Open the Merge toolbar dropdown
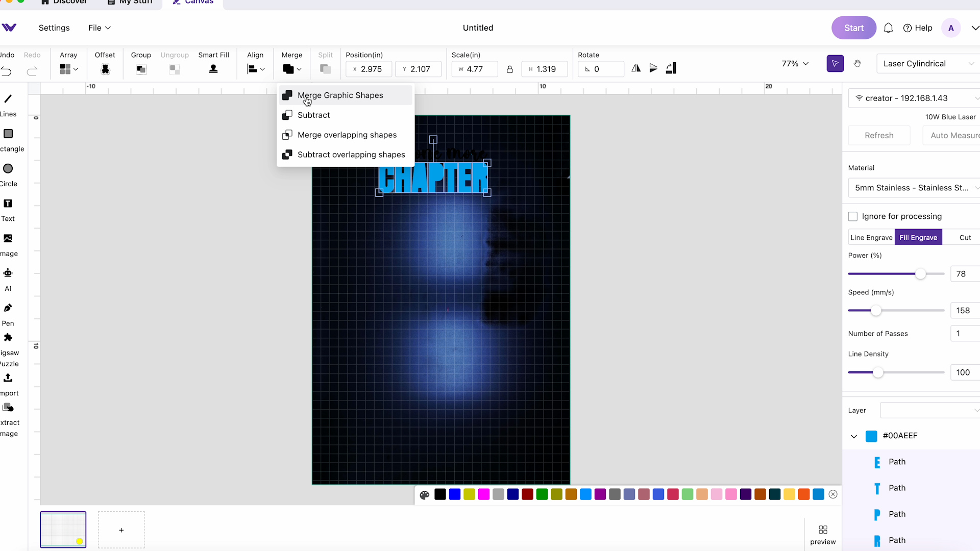The width and height of the screenshot is (980, 551). coord(298,69)
